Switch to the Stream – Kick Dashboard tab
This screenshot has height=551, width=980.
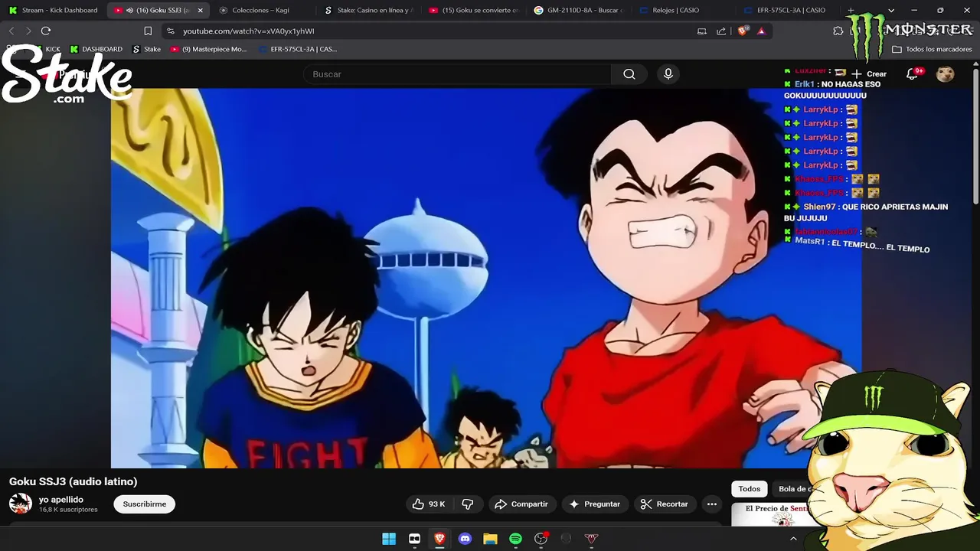click(x=54, y=10)
